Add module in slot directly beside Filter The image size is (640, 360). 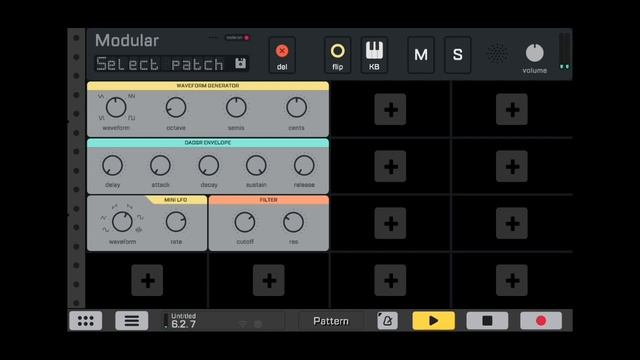(x=390, y=223)
